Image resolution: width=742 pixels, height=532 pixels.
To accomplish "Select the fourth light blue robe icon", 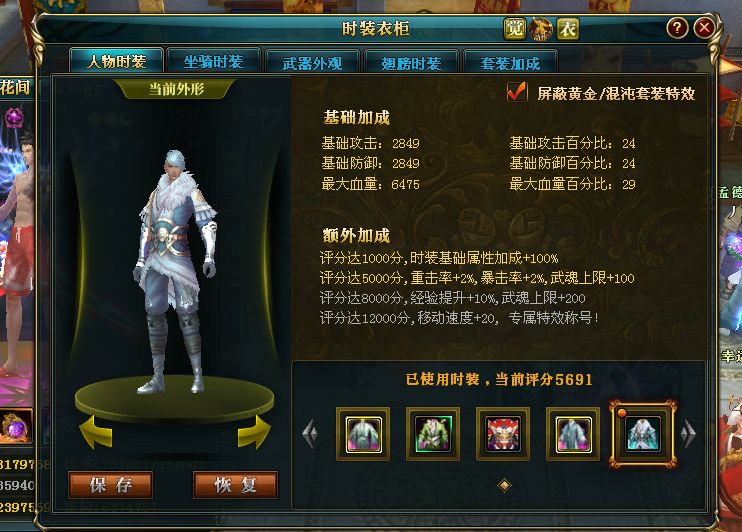I will point(573,434).
